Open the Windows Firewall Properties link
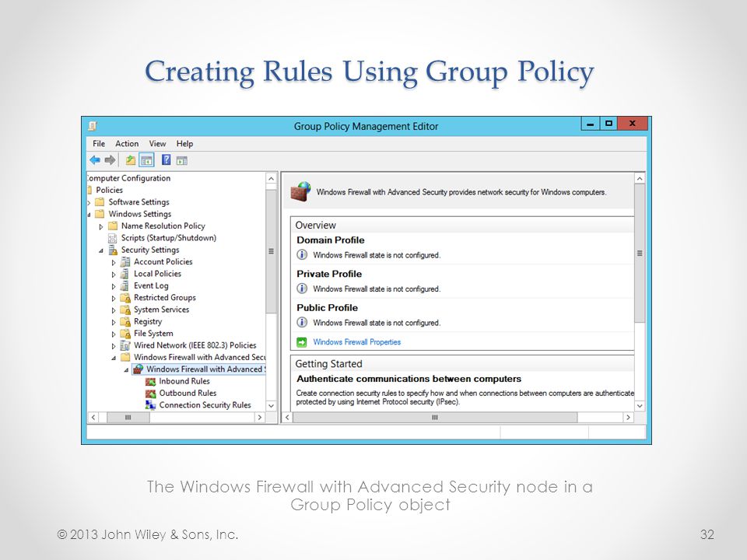 (357, 342)
